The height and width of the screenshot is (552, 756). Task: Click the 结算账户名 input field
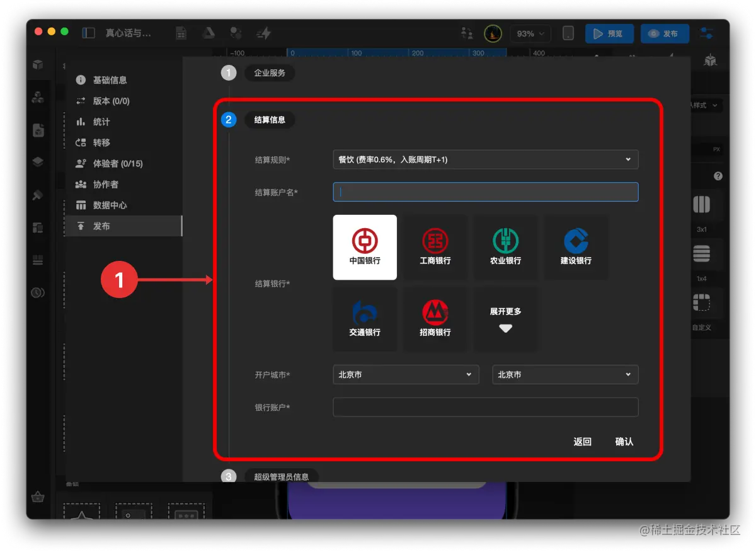485,192
